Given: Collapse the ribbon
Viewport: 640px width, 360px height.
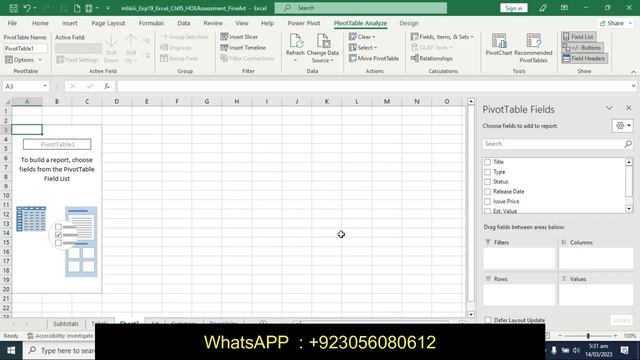Looking at the screenshot, I should (x=633, y=71).
